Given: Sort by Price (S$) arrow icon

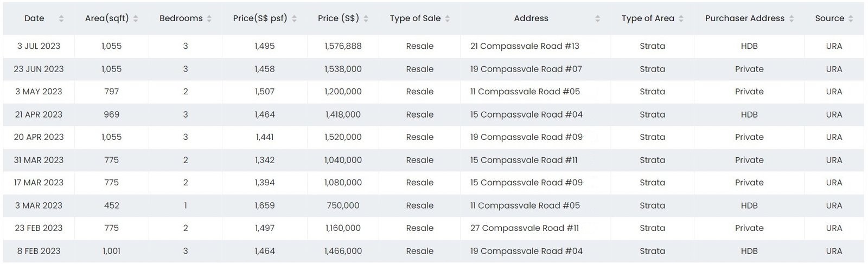Looking at the screenshot, I should 366,18.
